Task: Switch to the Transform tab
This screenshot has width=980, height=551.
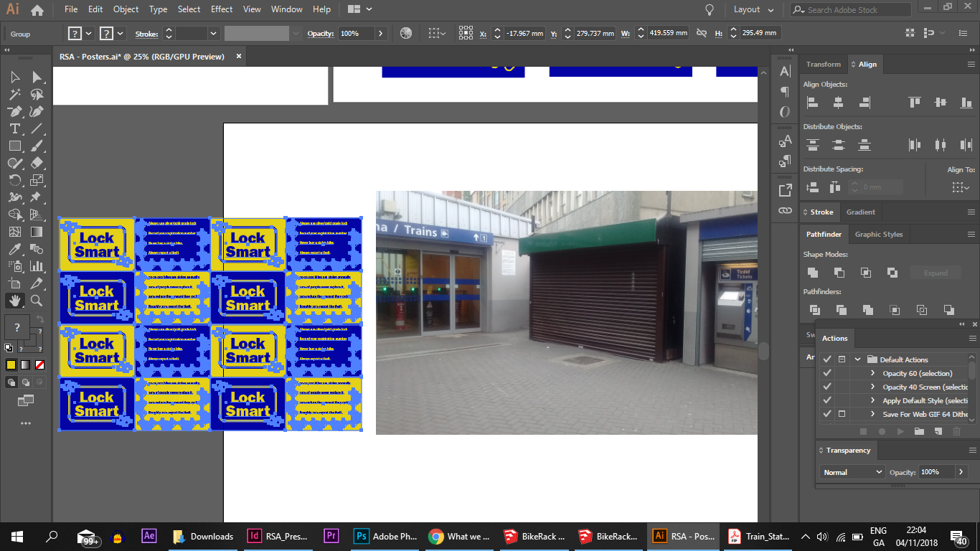Action: (x=824, y=64)
